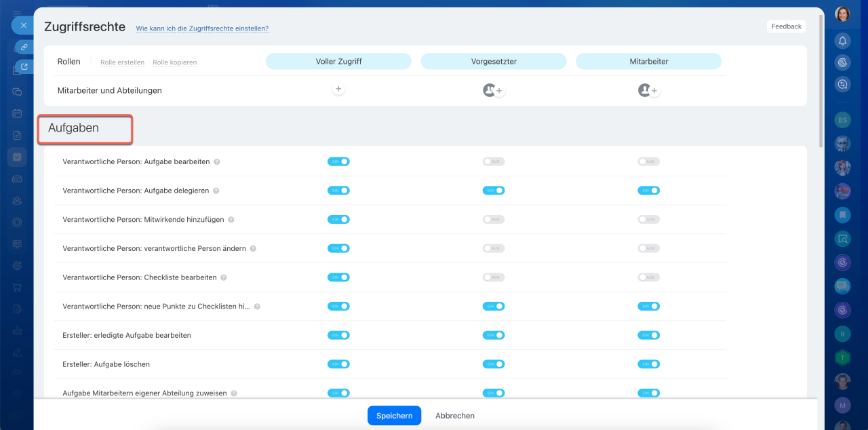This screenshot has width=868, height=430.
Task: Click 'Ersteller: Aufgabe löschen' row label
Action: click(x=106, y=364)
